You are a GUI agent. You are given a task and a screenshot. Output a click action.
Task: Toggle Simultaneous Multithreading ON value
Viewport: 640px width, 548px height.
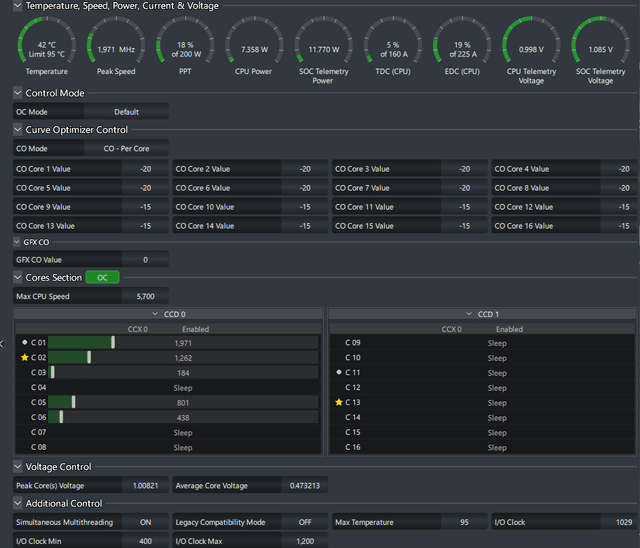coord(145,522)
